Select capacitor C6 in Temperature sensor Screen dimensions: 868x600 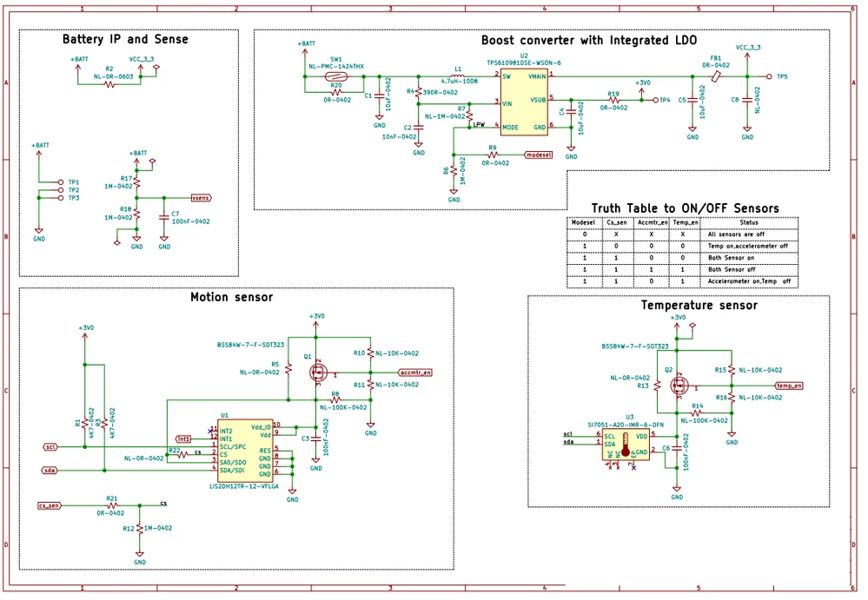click(x=677, y=448)
